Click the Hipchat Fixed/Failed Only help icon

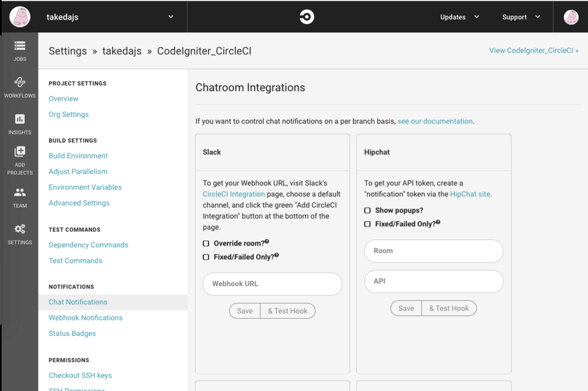[x=438, y=222]
